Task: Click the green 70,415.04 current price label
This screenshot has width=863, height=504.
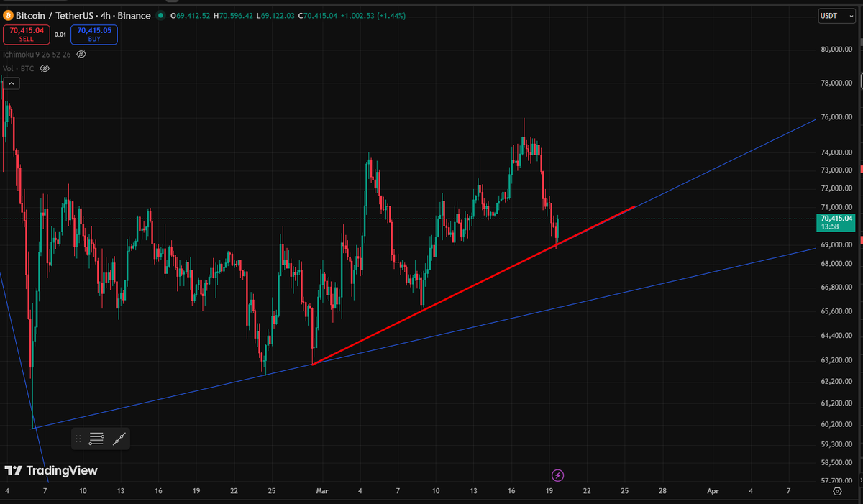Action: tap(836, 222)
